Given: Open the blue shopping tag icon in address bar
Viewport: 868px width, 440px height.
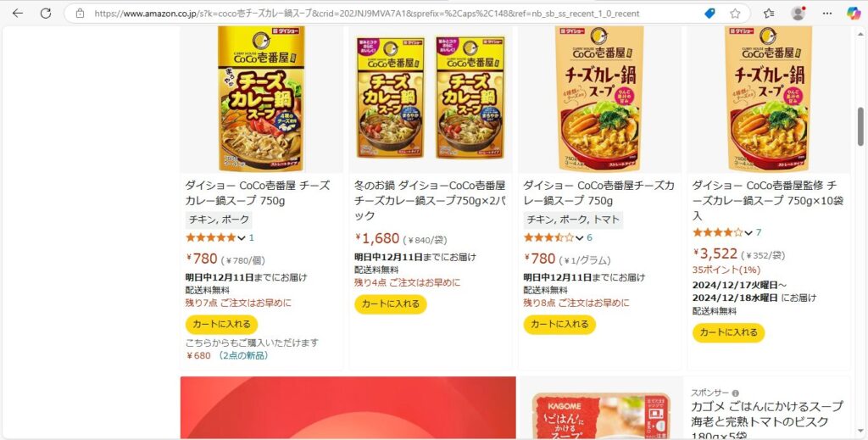Looking at the screenshot, I should [709, 14].
